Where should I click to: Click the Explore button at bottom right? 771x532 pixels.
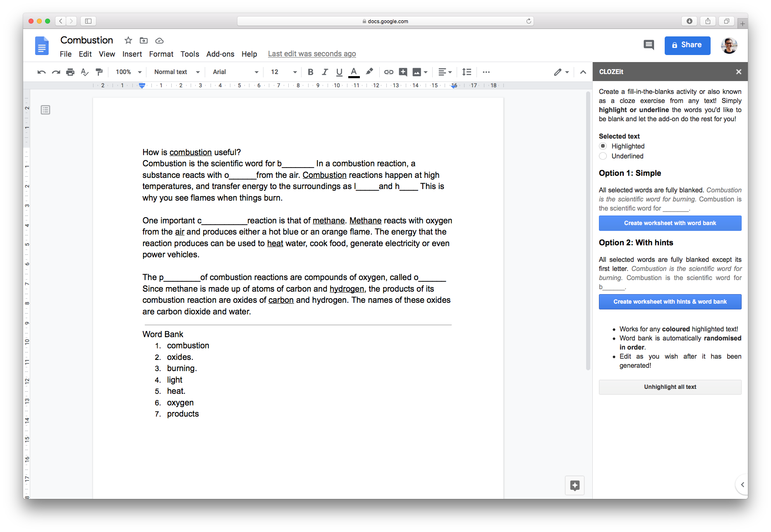pos(575,485)
